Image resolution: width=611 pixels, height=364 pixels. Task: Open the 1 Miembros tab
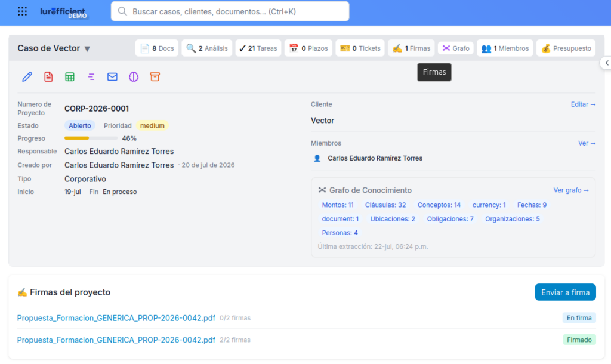[x=505, y=48]
